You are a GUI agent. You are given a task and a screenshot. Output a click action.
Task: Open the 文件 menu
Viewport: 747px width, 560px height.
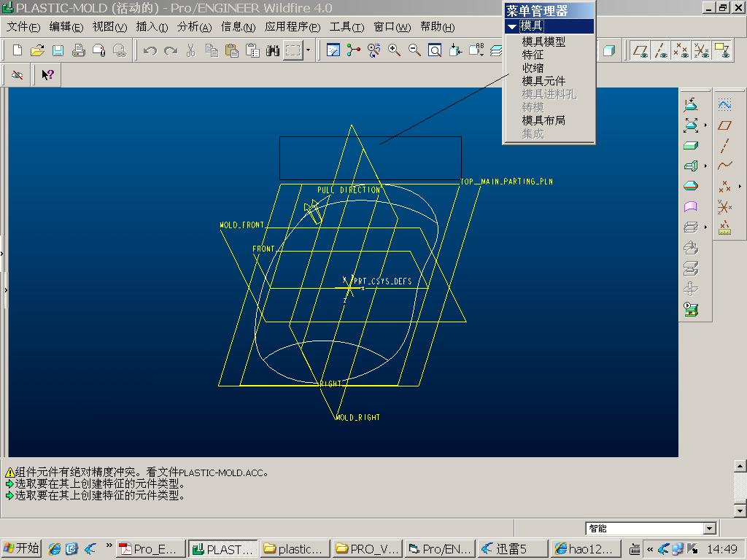[23, 27]
